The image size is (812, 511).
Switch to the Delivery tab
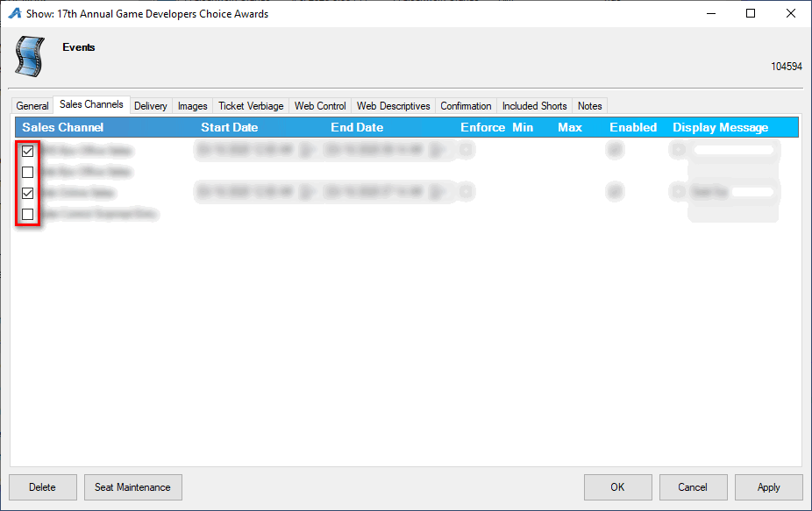[151, 105]
